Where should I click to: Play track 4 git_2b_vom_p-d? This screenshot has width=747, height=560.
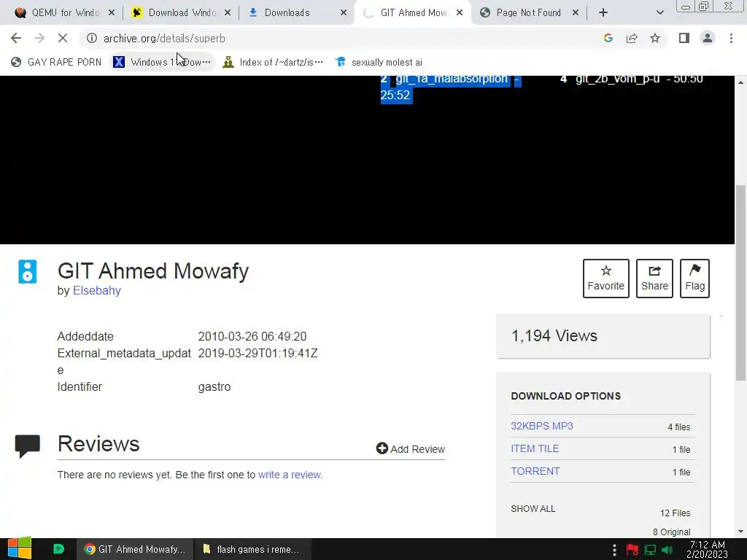[x=632, y=79]
